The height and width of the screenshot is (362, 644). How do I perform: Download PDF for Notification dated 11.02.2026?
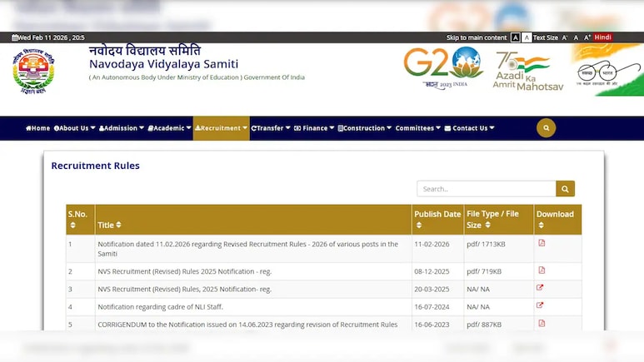pyautogui.click(x=542, y=243)
